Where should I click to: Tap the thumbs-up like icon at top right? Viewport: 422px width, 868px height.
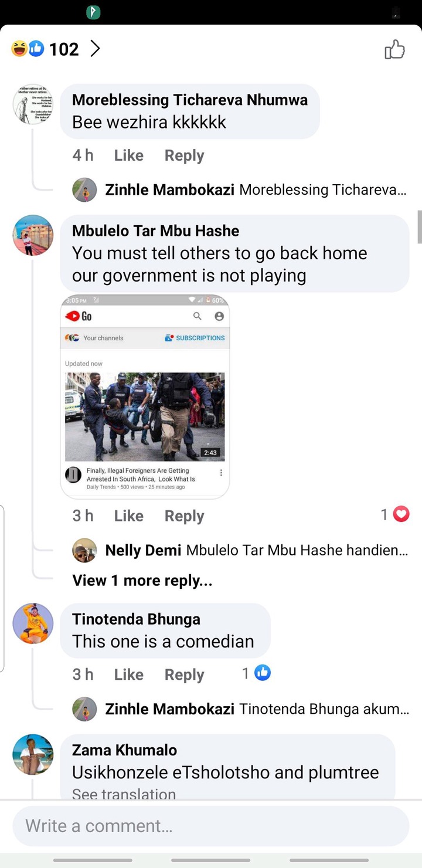394,49
